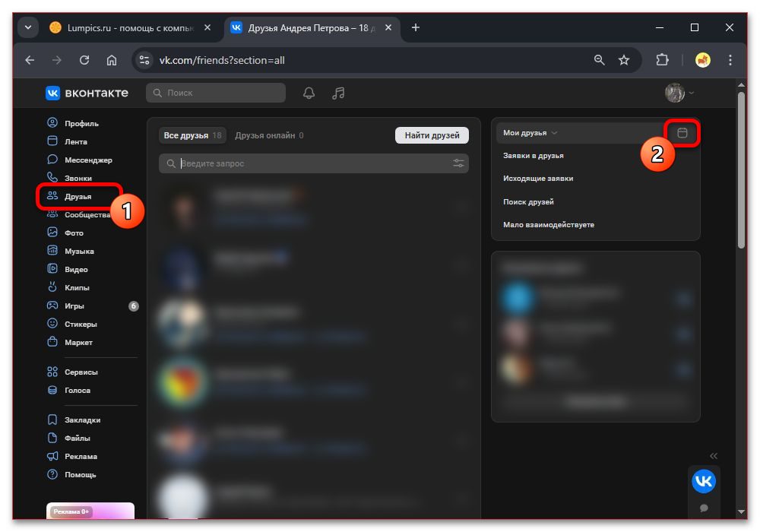Open the Фото section
The image size is (760, 532).
(65, 233)
